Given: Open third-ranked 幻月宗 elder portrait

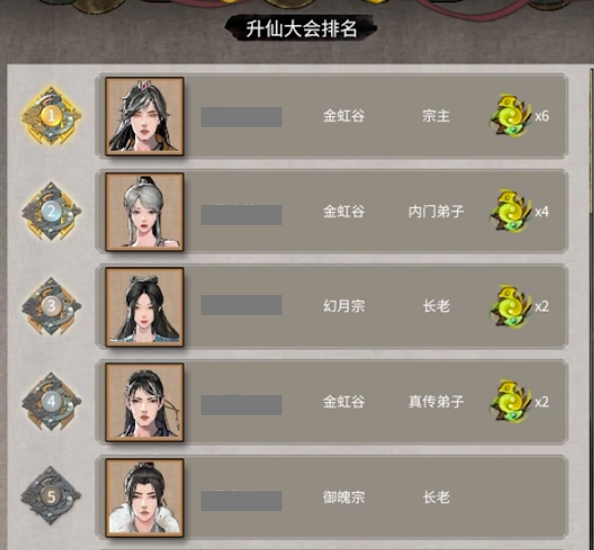Looking at the screenshot, I should pos(145,307).
